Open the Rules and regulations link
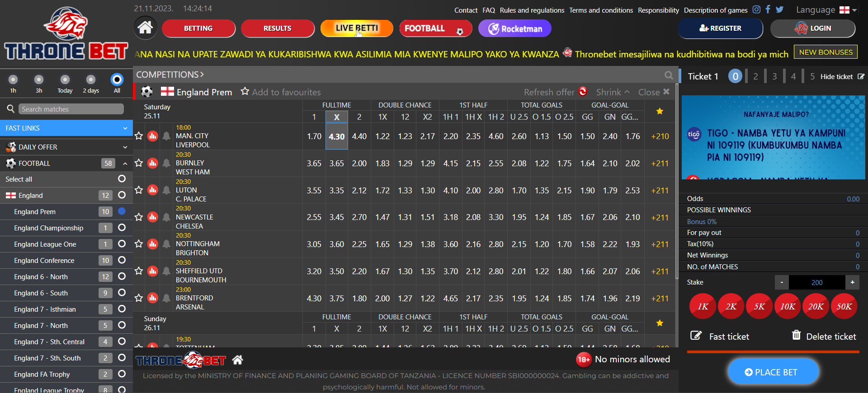Image resolution: width=868 pixels, height=393 pixels. pyautogui.click(x=532, y=10)
